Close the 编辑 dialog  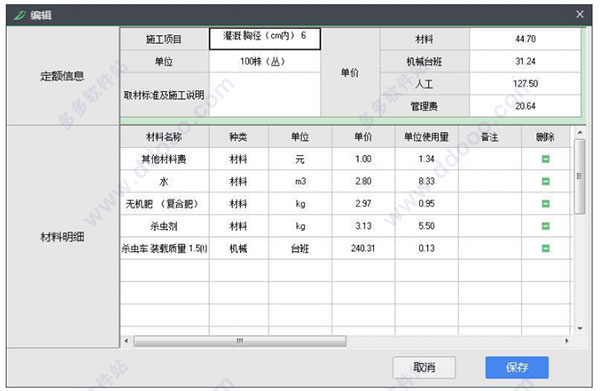point(580,14)
